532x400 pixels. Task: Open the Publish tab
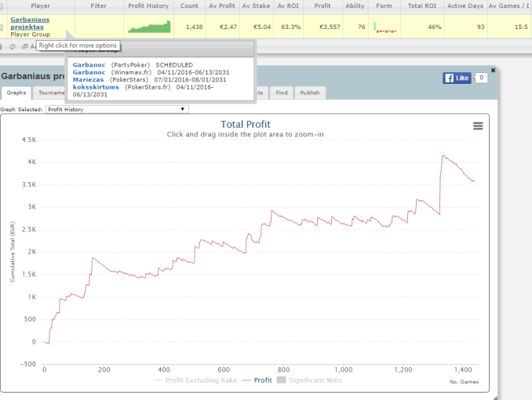(x=309, y=93)
